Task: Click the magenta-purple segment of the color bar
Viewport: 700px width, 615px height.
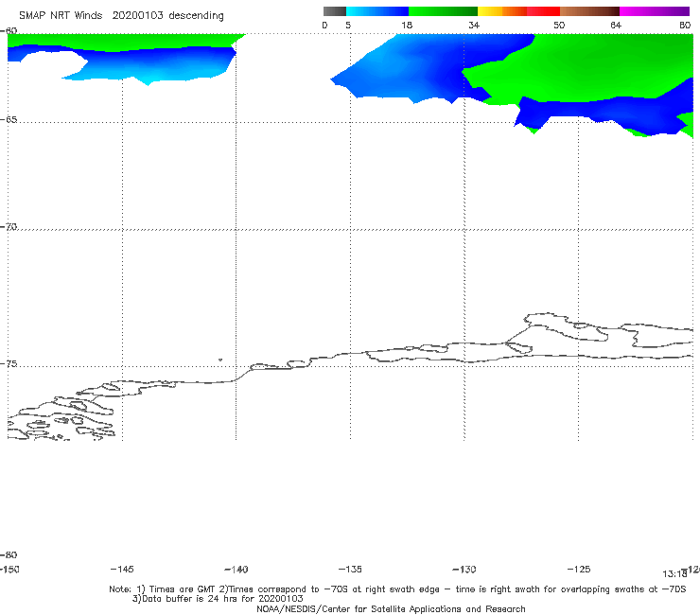Action: tap(655, 11)
